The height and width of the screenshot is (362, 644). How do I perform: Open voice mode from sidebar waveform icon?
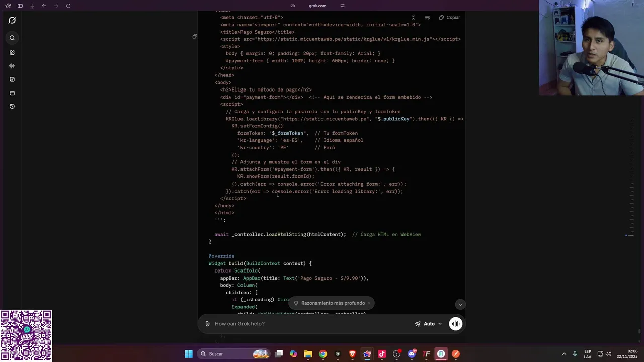[x=12, y=66]
